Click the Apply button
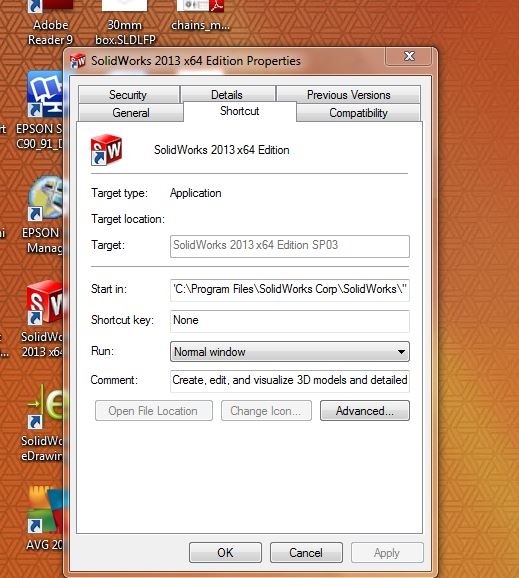 [x=387, y=553]
